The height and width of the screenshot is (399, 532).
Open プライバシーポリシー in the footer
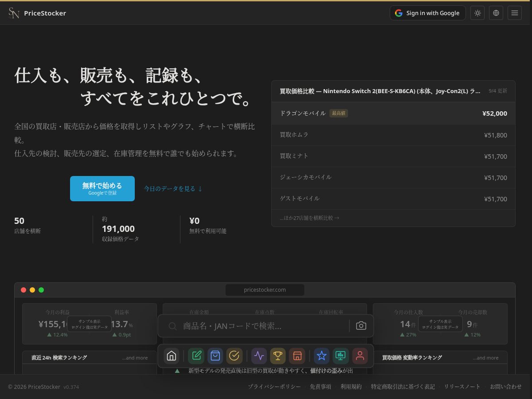(274, 387)
